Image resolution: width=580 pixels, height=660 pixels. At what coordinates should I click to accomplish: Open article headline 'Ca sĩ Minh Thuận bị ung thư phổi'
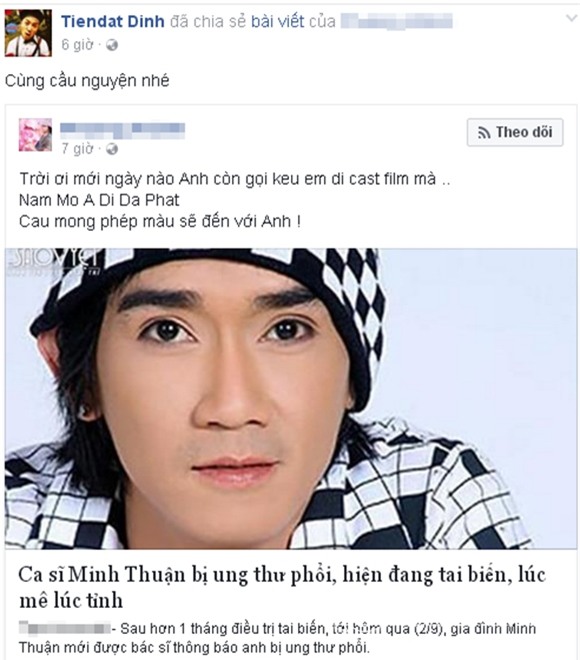[282, 588]
